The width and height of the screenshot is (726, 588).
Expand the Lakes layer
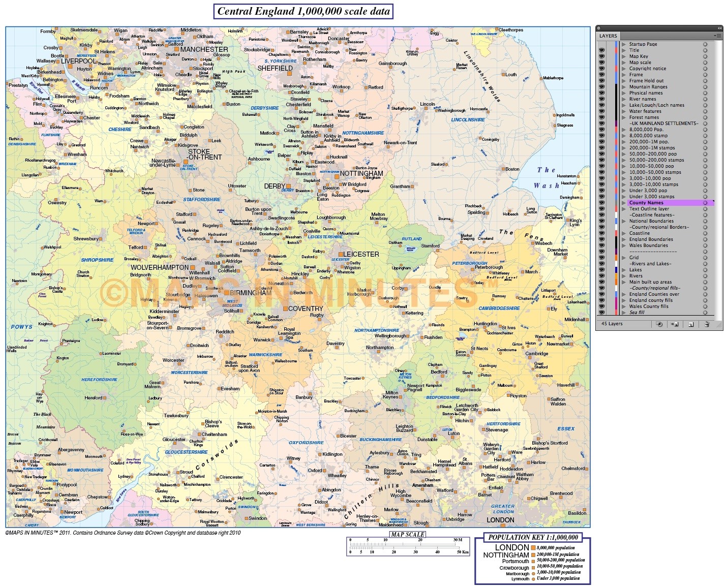coord(624,270)
